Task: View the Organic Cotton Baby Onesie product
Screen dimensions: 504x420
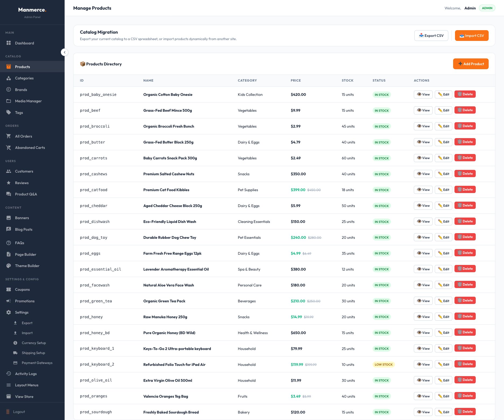Action: click(x=423, y=94)
